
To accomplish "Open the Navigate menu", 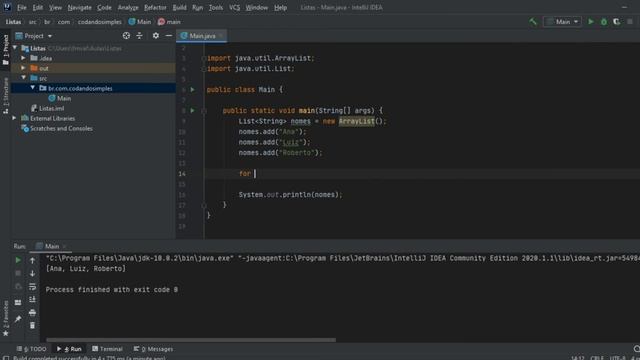I will 80,7.
